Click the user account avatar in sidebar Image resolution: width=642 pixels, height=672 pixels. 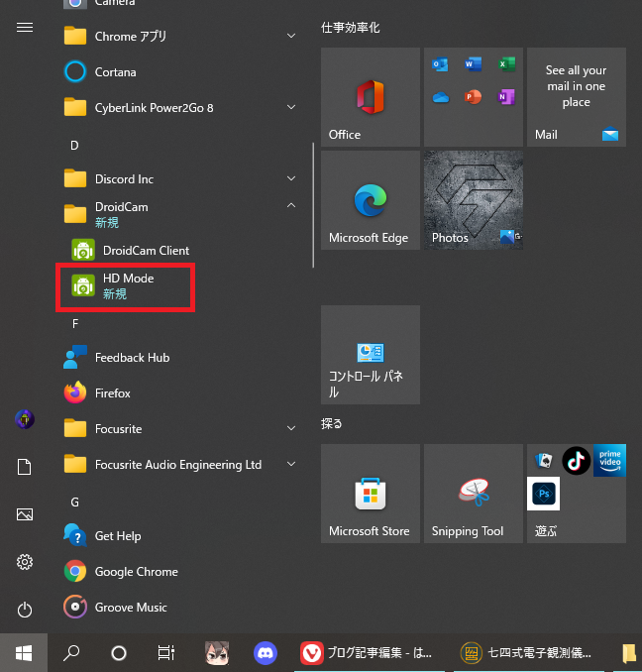click(25, 419)
